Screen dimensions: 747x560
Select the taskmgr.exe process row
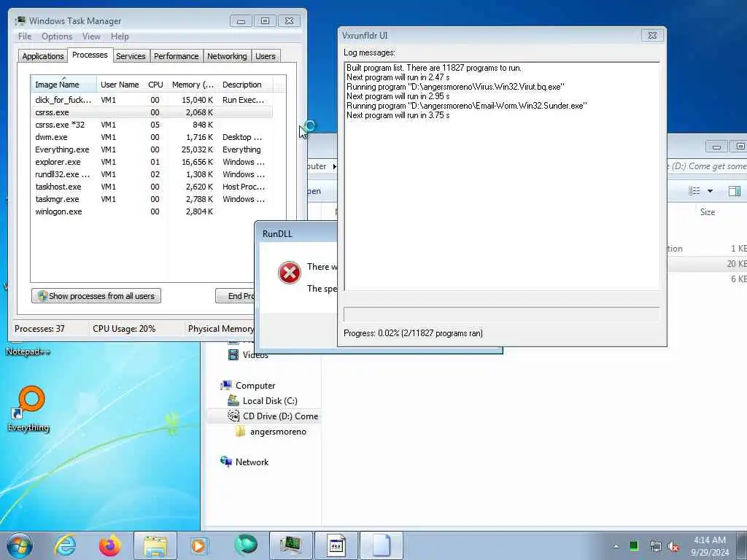pos(152,198)
